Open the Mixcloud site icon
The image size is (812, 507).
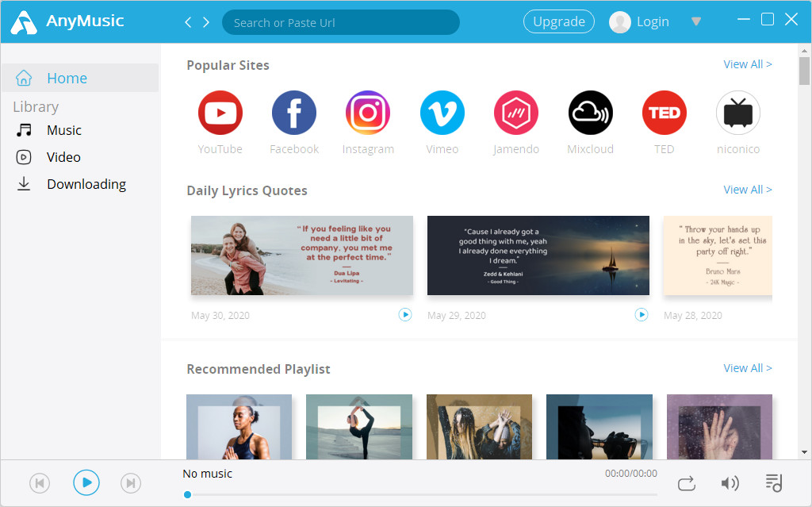coord(590,113)
